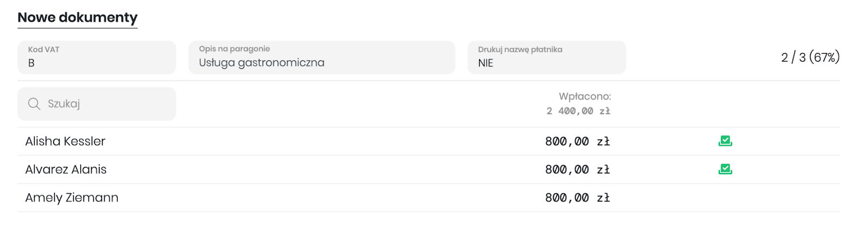This screenshot has width=868, height=242.
Task: Click Alvarez Alanis's 800,00 zł amount
Action: click(x=578, y=169)
